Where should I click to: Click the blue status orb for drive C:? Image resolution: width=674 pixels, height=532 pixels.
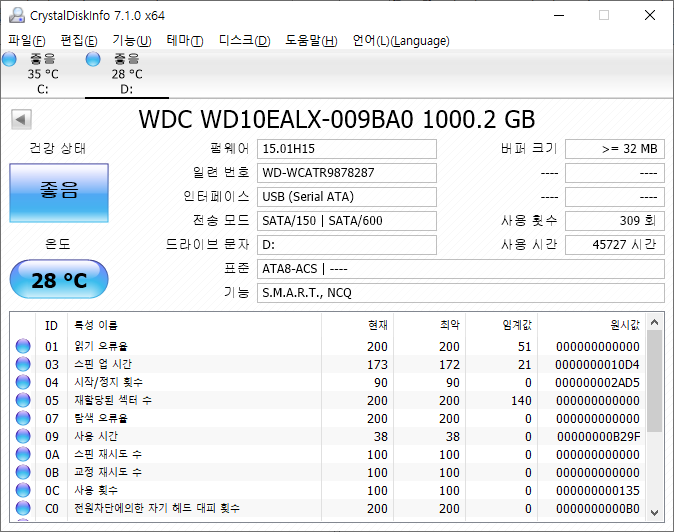[9, 59]
